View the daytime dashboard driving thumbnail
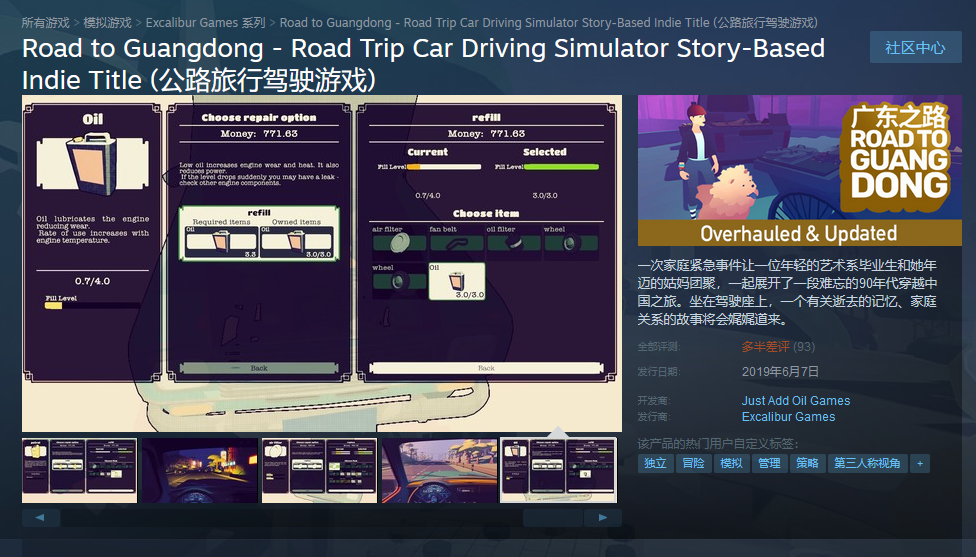Image resolution: width=976 pixels, height=557 pixels. 439,470
